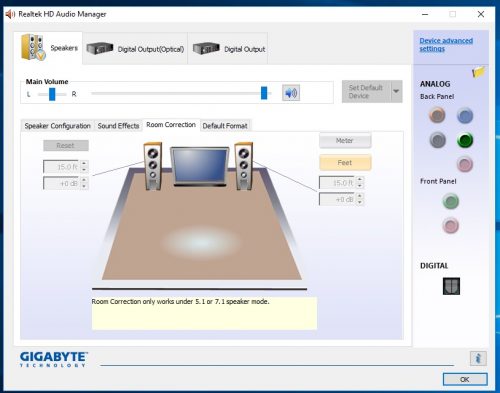Click the pink front panel jack
Image resolution: width=500 pixels, height=393 pixels.
[x=451, y=226]
